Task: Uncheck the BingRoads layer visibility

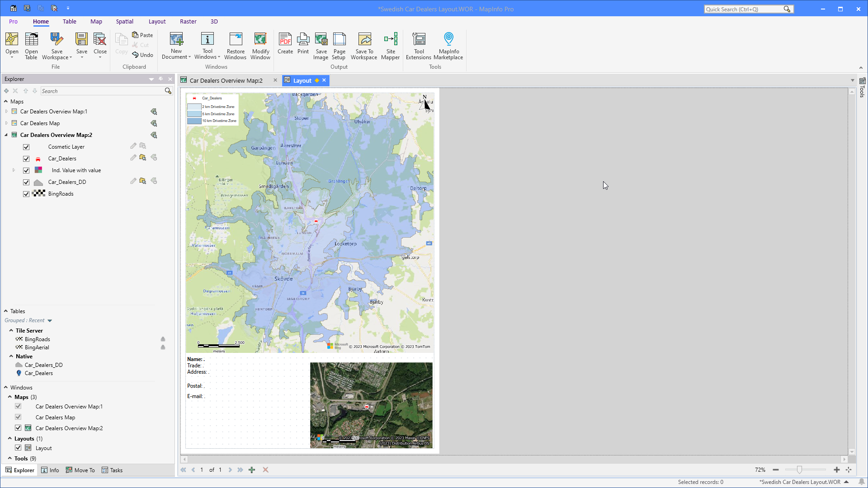Action: tap(26, 194)
